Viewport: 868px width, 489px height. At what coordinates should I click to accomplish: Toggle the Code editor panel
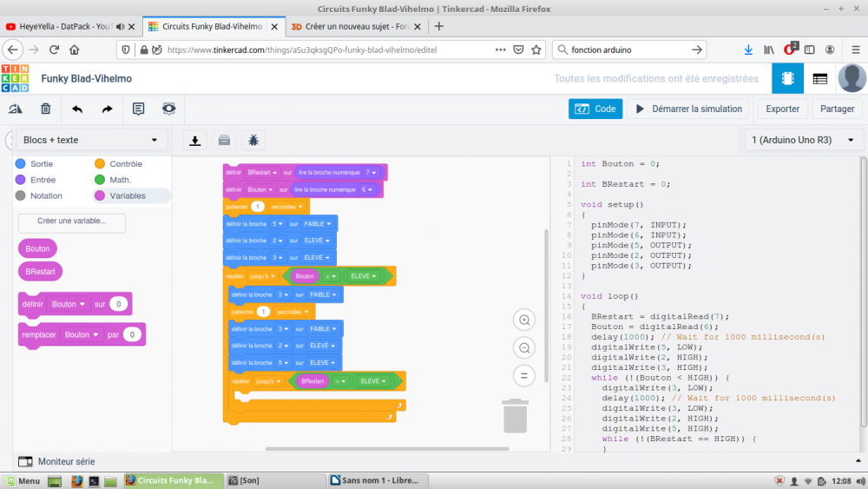(x=595, y=109)
